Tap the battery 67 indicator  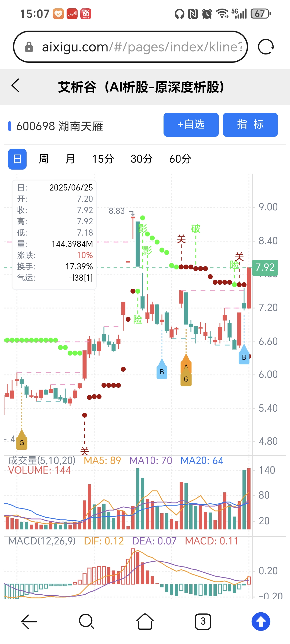point(260,14)
